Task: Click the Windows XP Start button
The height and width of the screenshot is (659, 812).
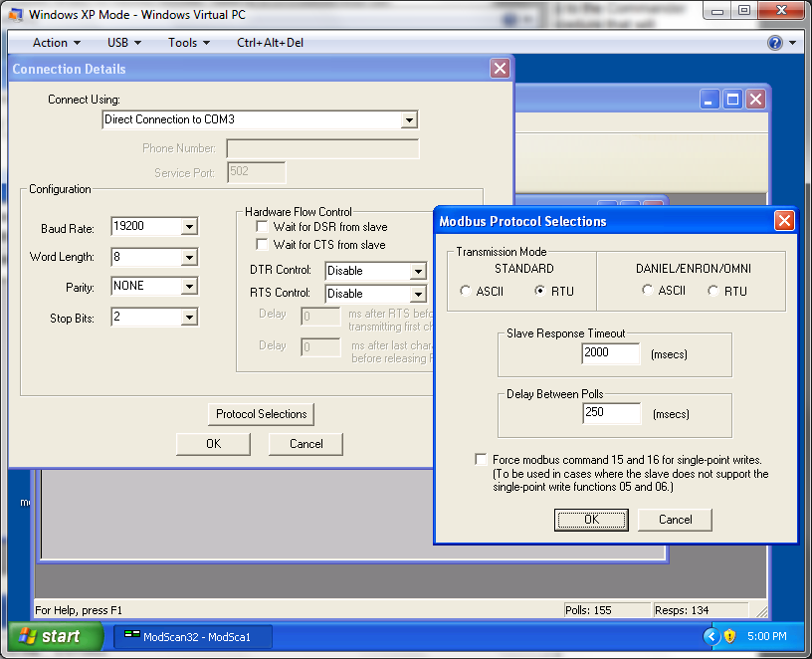Action: [56, 636]
